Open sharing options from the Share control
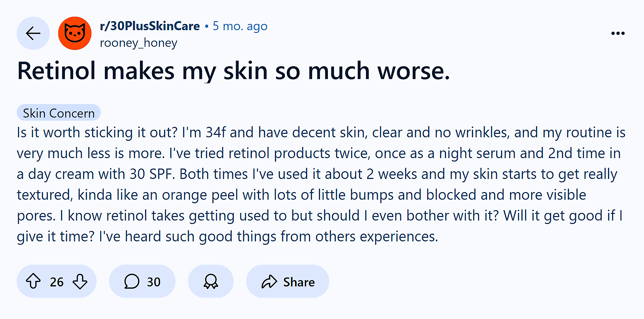Screen dimensions: 644x319 click(x=287, y=281)
